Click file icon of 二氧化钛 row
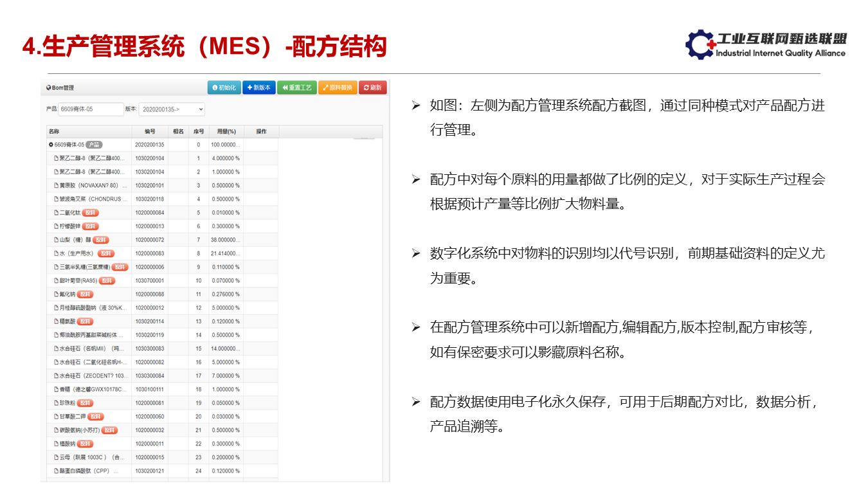 pos(57,213)
